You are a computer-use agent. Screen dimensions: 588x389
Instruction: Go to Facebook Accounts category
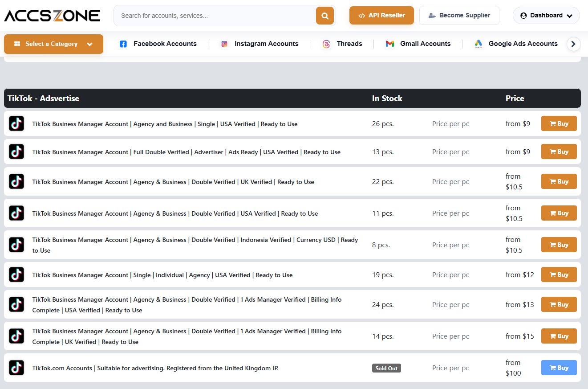(165, 44)
